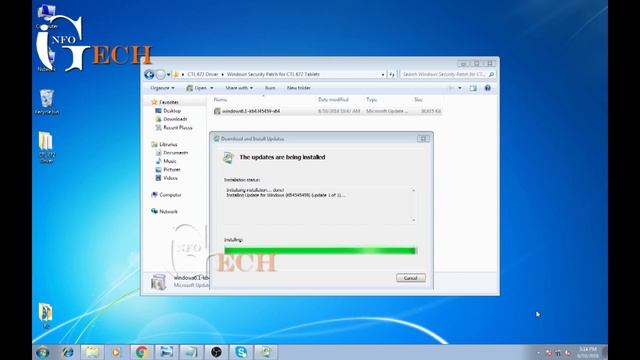Viewport: 640px width, 360px height.
Task: Click the green installing progress bar
Action: [320, 251]
